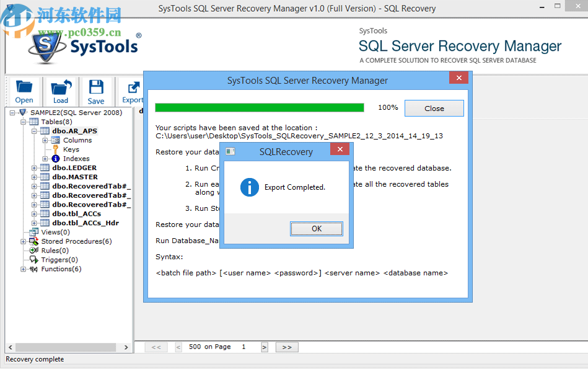The width and height of the screenshot is (588, 369).
Task: Select the Keys icon under dbo.AR_APS
Action: point(55,149)
